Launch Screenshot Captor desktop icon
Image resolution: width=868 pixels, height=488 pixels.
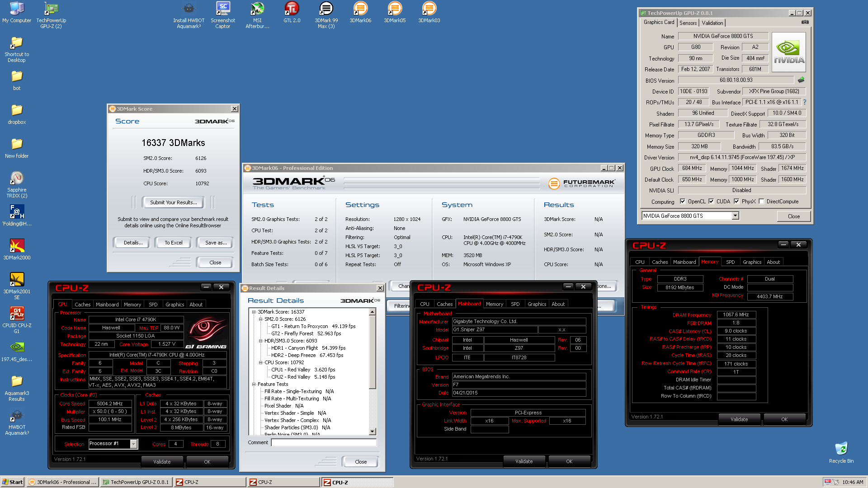[223, 15]
